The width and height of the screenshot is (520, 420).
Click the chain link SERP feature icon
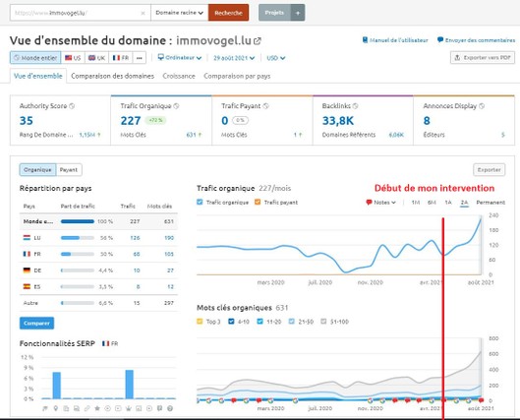point(87,408)
